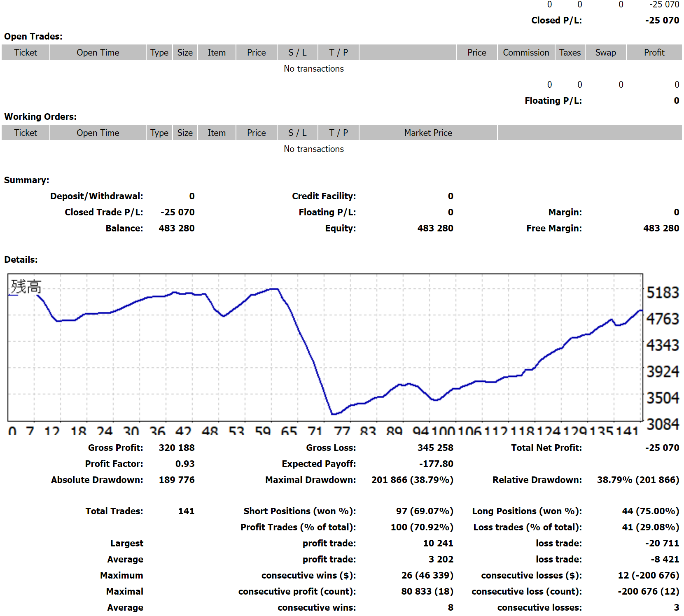Screen dimensions: 684x616
Task: Click Long Positions value 44 (75.00%)
Action: 650,511
